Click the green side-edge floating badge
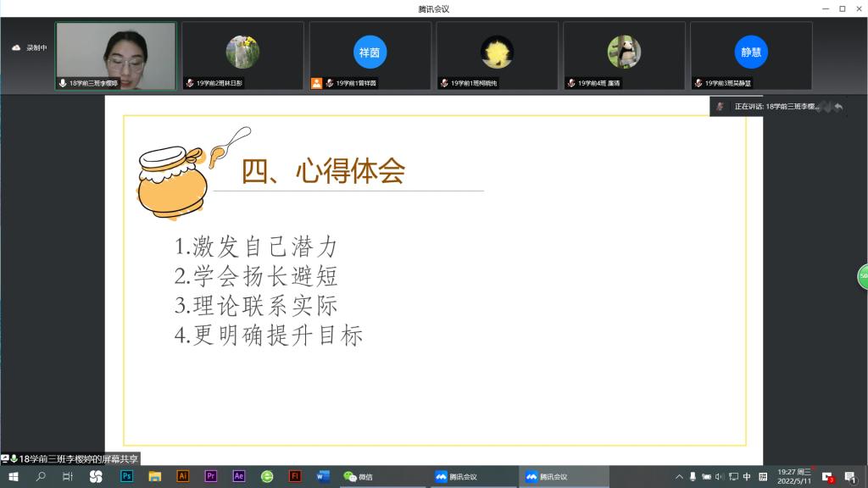This screenshot has width=868, height=488. (x=863, y=276)
